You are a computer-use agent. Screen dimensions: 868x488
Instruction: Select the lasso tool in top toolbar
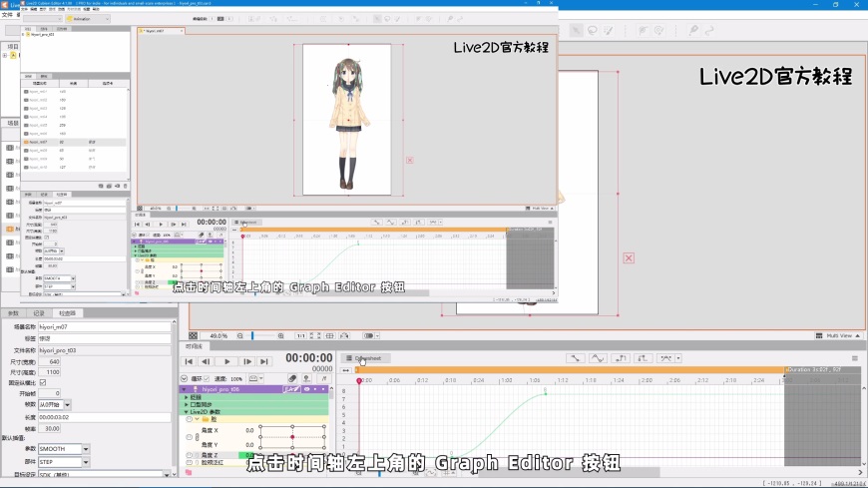[593, 31]
